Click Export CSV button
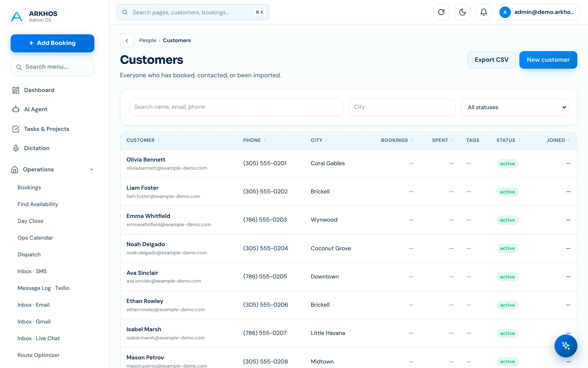Screen dimensions: 588x368 [x=491, y=60]
